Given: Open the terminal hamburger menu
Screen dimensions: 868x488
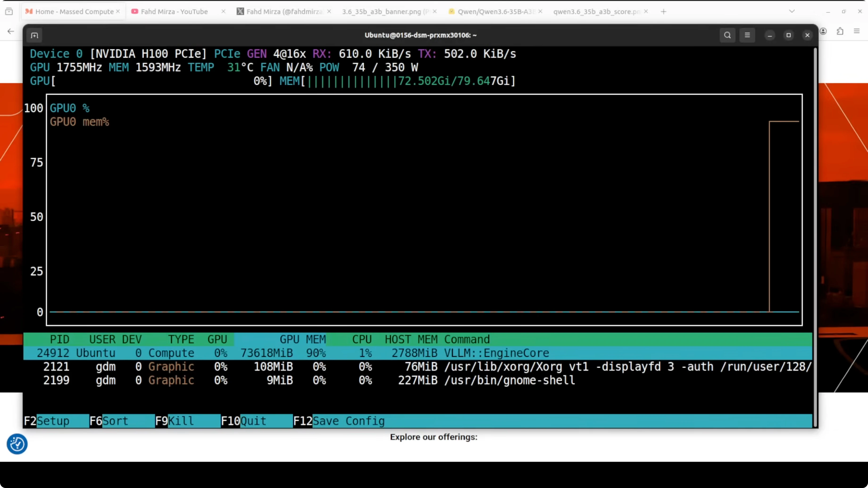Looking at the screenshot, I should (747, 35).
